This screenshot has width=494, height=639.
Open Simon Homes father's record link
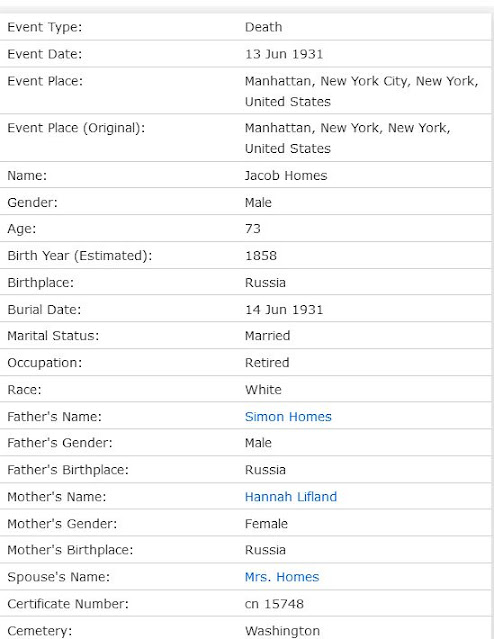point(288,416)
